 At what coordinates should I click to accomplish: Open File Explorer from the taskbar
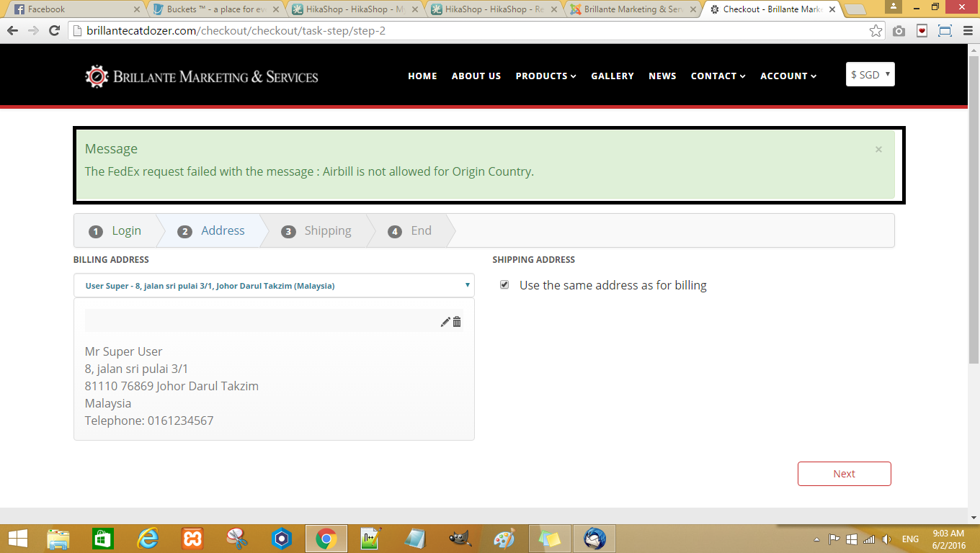[58, 539]
